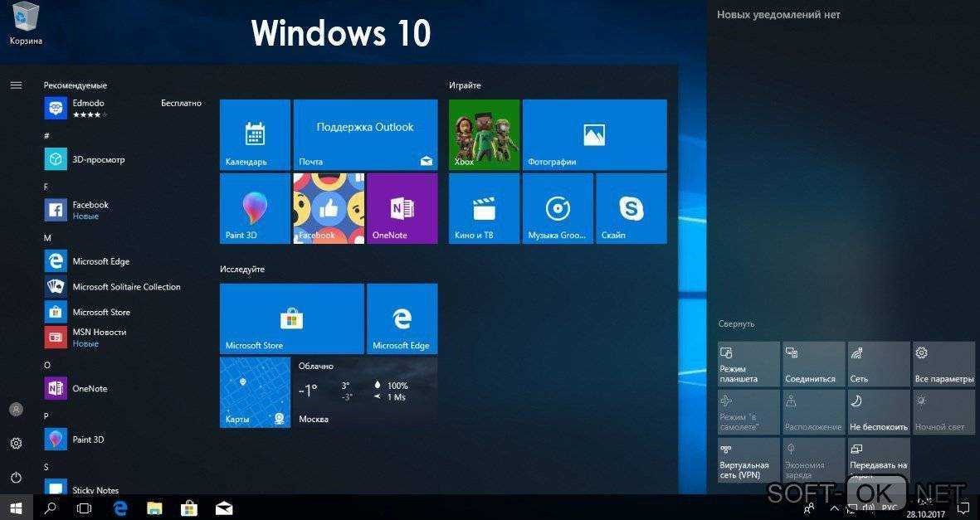Click the Action Center notification icon
Viewport: 980px width, 520px height.
(963, 508)
